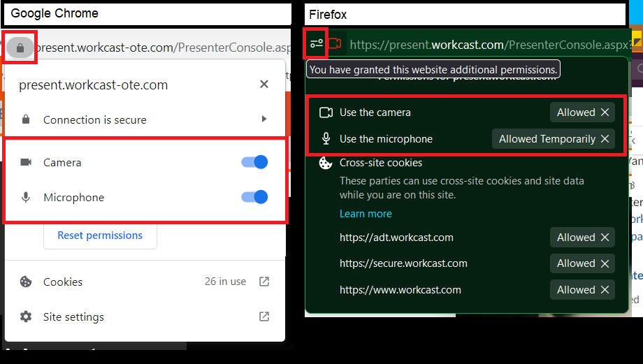Toggle the Camera permission switch in Chrome

tap(254, 162)
